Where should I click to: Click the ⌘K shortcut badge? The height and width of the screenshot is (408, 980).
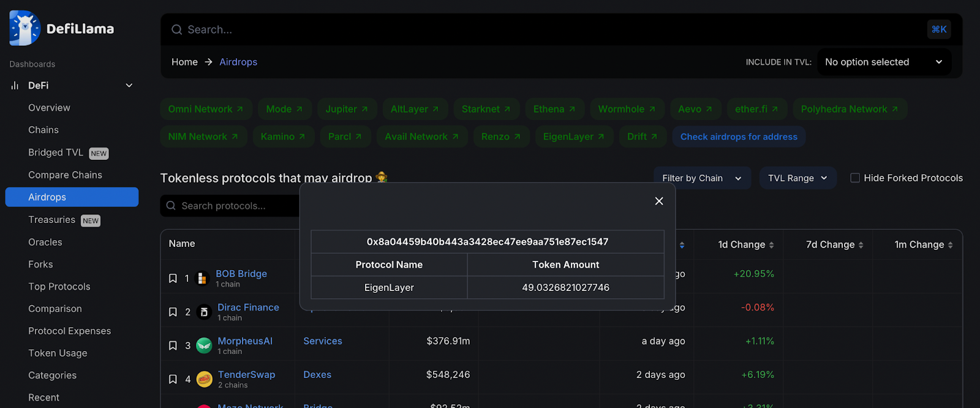click(x=939, y=29)
